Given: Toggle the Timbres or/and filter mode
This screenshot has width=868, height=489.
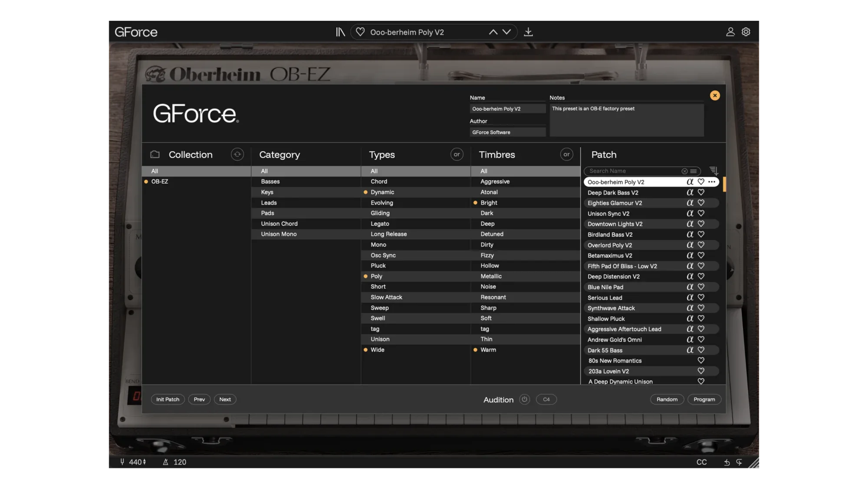Looking at the screenshot, I should point(567,155).
